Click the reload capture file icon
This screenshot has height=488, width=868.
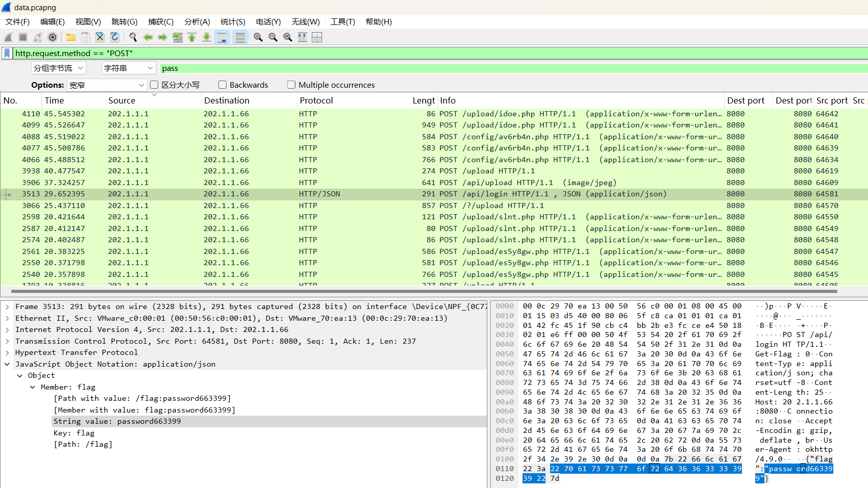pyautogui.click(x=115, y=37)
